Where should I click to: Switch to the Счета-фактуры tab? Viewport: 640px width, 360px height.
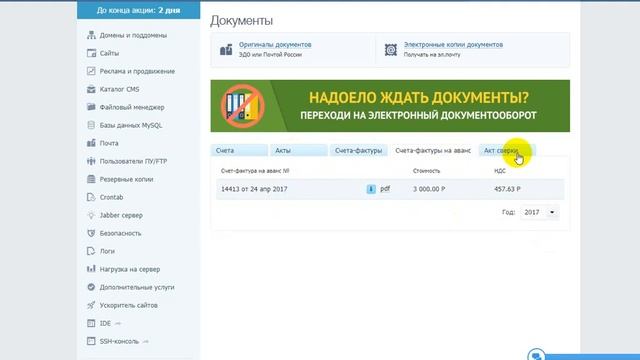click(x=358, y=151)
